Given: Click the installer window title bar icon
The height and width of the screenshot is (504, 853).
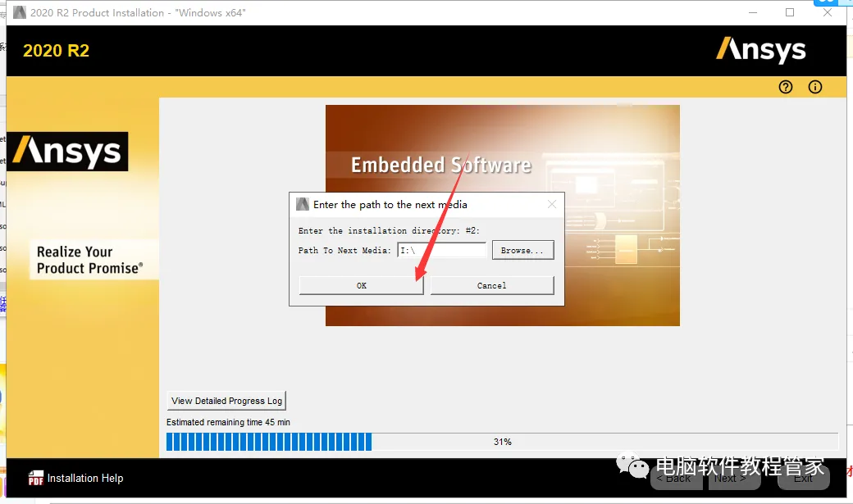Looking at the screenshot, I should 20,12.
